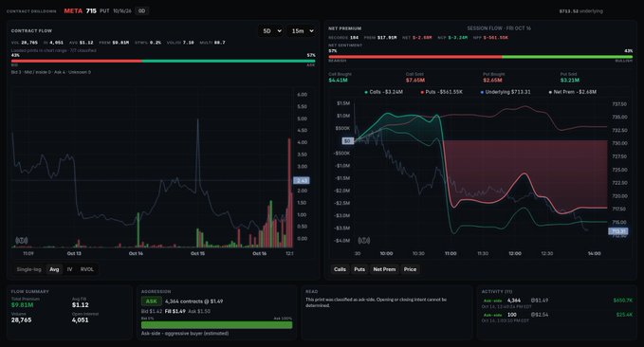Click the Avg Fill $1.12 value
Image resolution: width=644 pixels, height=347 pixels.
click(x=80, y=304)
